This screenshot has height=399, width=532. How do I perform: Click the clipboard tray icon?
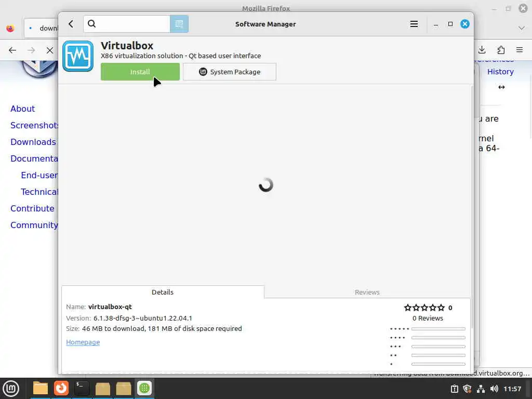tap(454, 389)
